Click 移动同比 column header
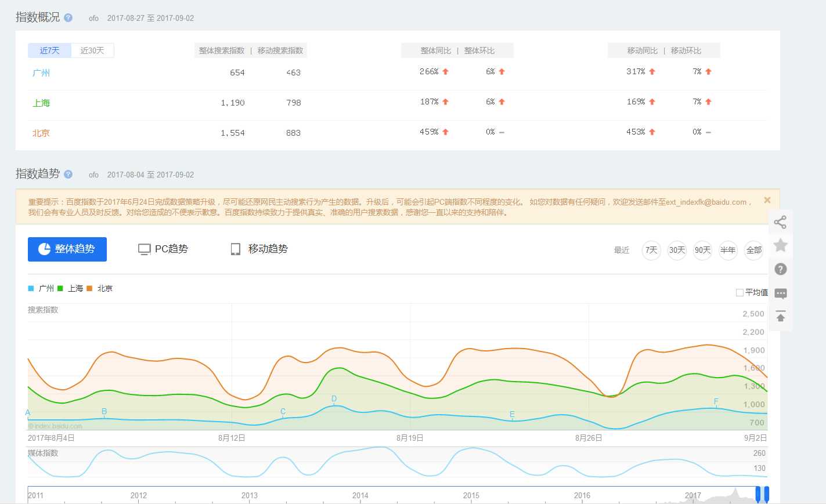The width and height of the screenshot is (826, 504). (x=643, y=50)
